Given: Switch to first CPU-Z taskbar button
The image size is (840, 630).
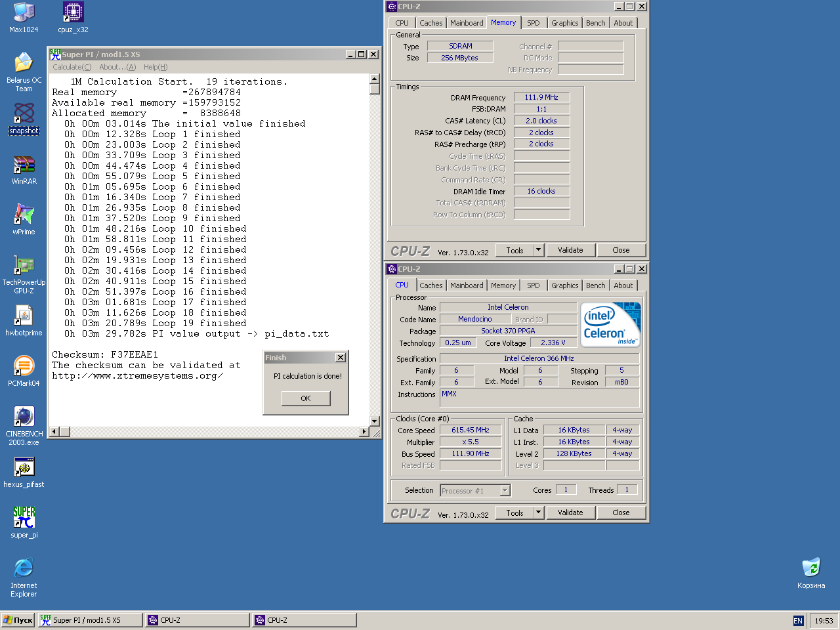Looking at the screenshot, I should pyautogui.click(x=198, y=620).
